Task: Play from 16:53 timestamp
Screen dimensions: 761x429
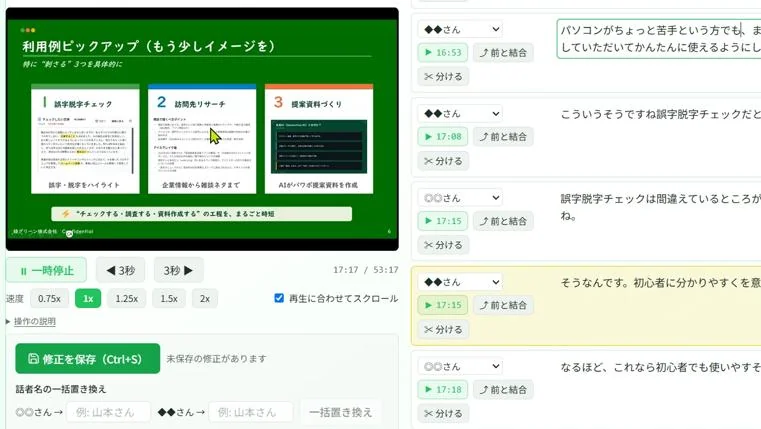Action: (443, 52)
